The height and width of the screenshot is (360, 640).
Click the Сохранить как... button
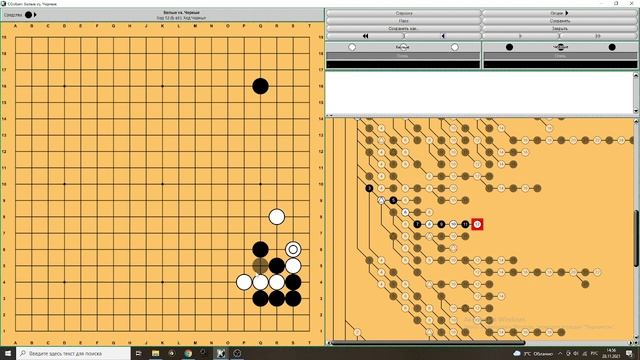(x=403, y=29)
